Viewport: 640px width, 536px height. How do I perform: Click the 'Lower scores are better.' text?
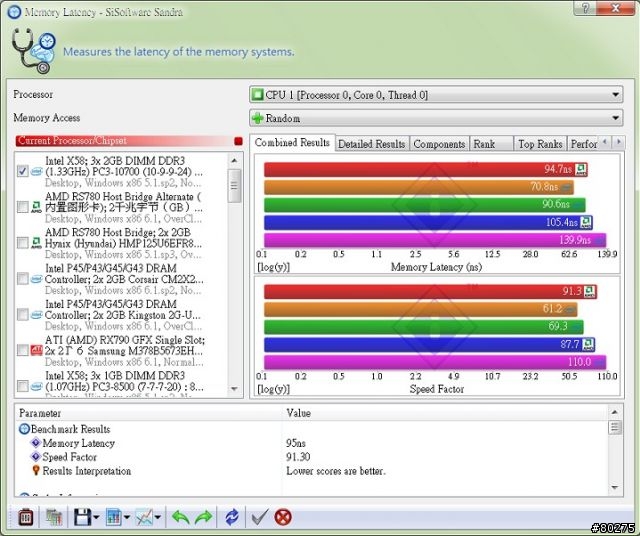pos(336,471)
